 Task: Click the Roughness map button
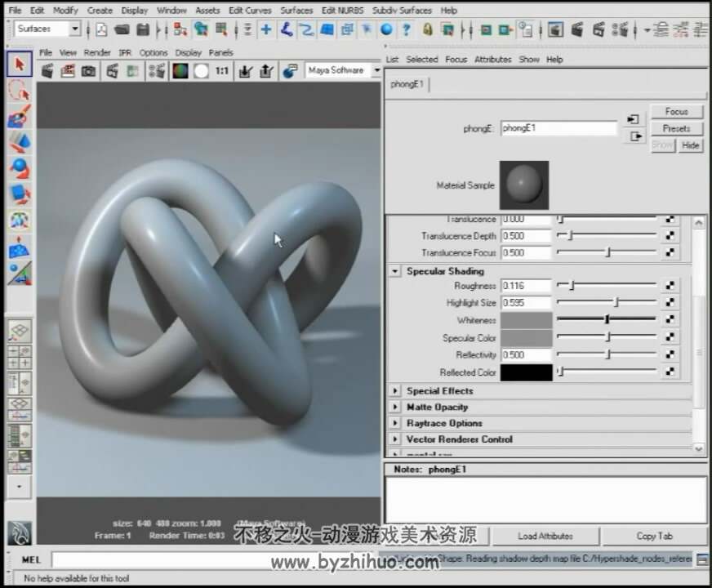coord(670,285)
